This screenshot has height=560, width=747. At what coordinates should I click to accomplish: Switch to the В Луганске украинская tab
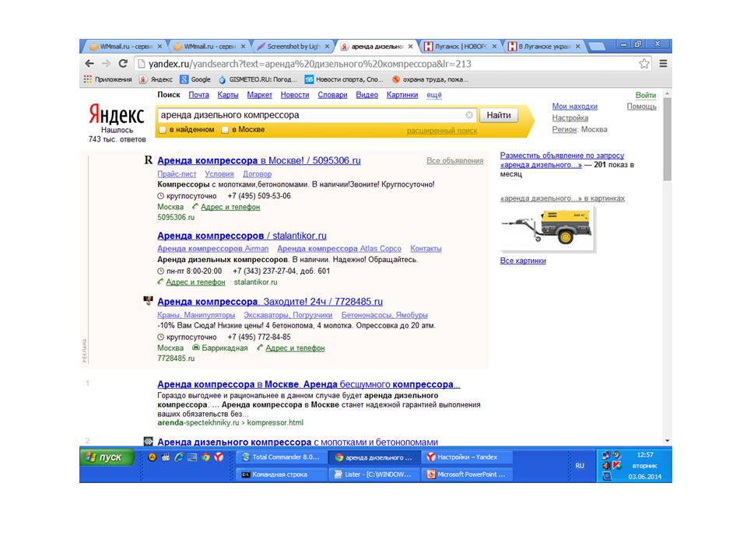click(x=544, y=46)
